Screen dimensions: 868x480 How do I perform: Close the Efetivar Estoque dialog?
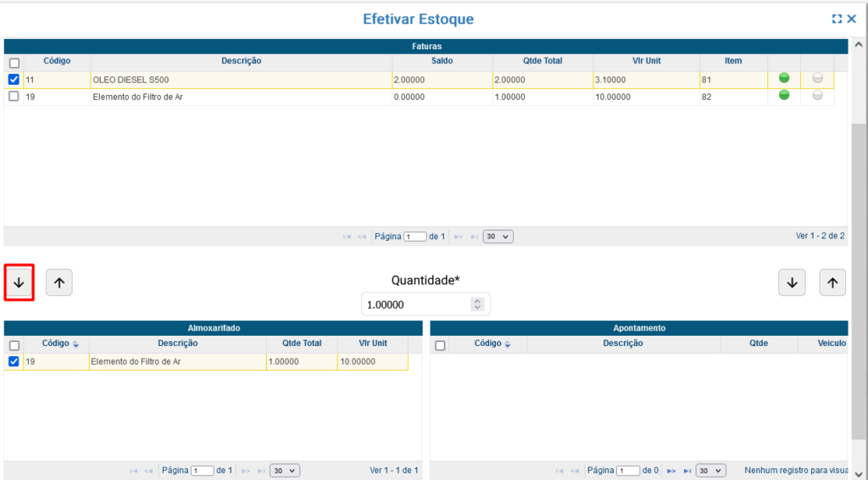pyautogui.click(x=852, y=19)
